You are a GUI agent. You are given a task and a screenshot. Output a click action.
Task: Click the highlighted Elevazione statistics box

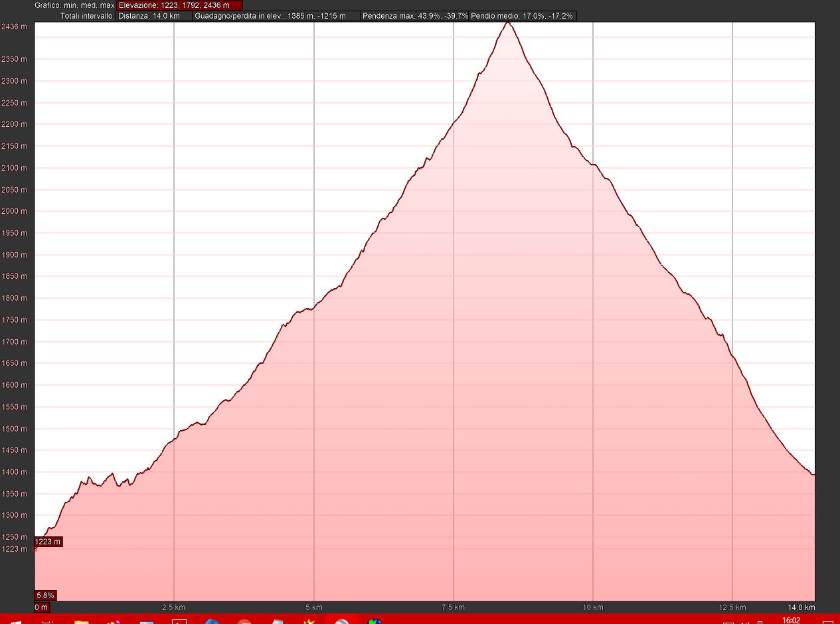[x=179, y=5]
